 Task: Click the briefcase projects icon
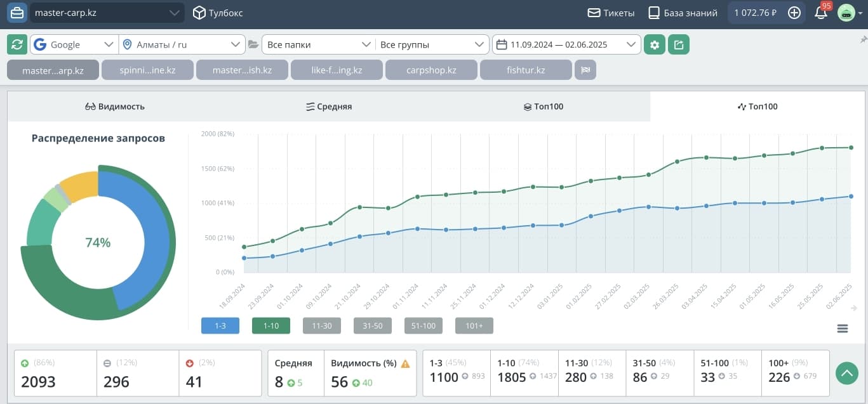(x=17, y=13)
